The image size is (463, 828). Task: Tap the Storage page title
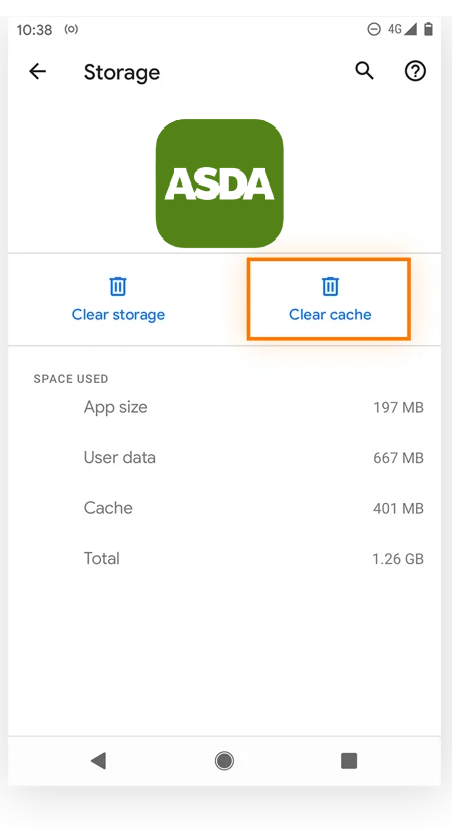coord(122,72)
